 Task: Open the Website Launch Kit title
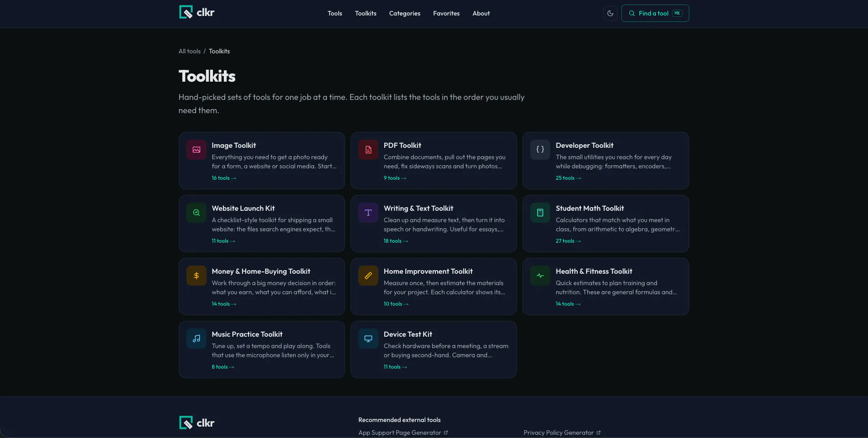[243, 208]
